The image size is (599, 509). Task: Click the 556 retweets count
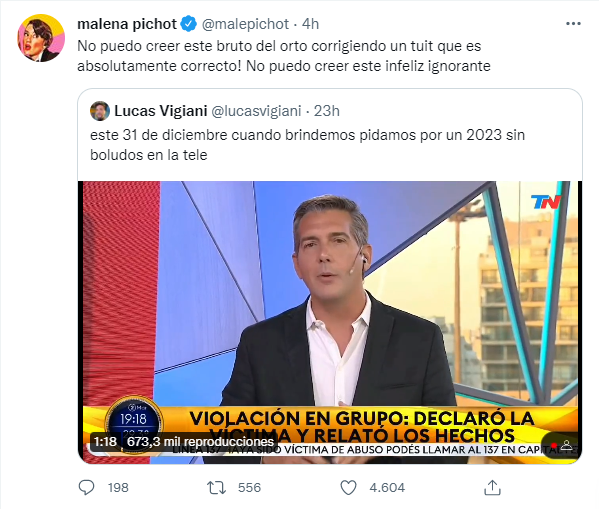[249, 488]
